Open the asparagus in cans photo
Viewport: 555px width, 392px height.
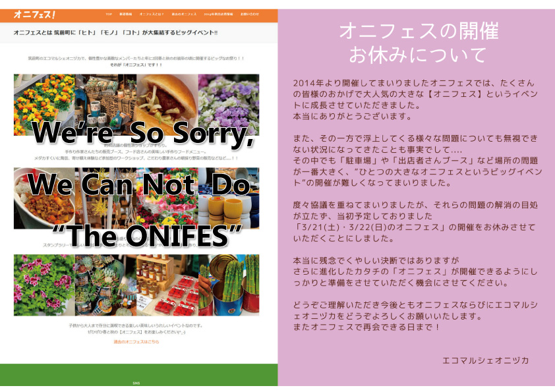pos(229,285)
